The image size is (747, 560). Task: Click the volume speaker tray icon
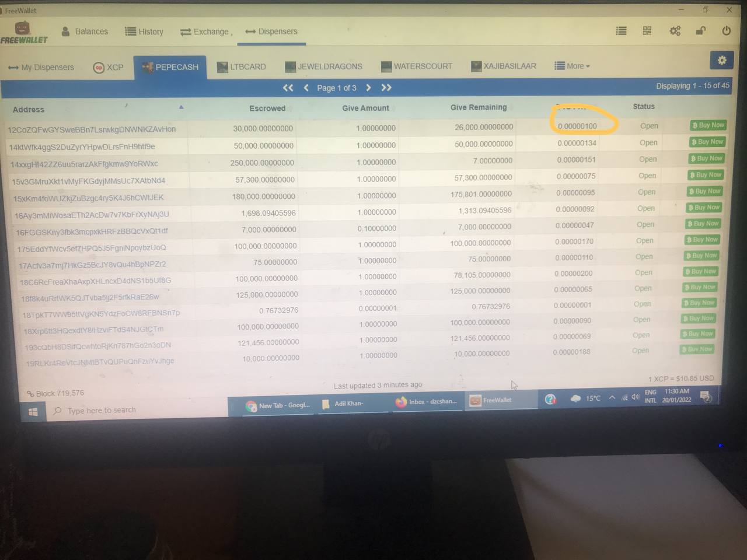(636, 397)
